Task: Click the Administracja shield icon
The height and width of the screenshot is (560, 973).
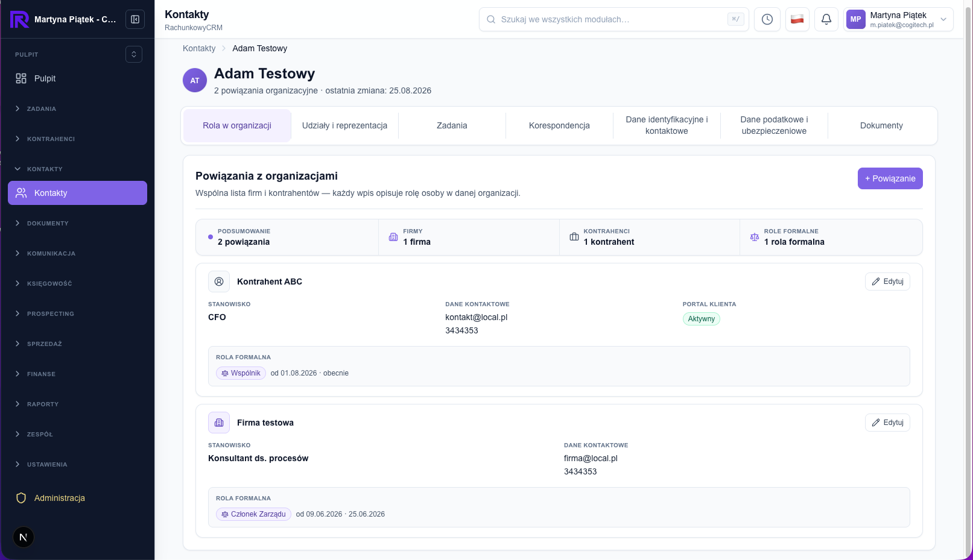Action: pyautogui.click(x=21, y=498)
